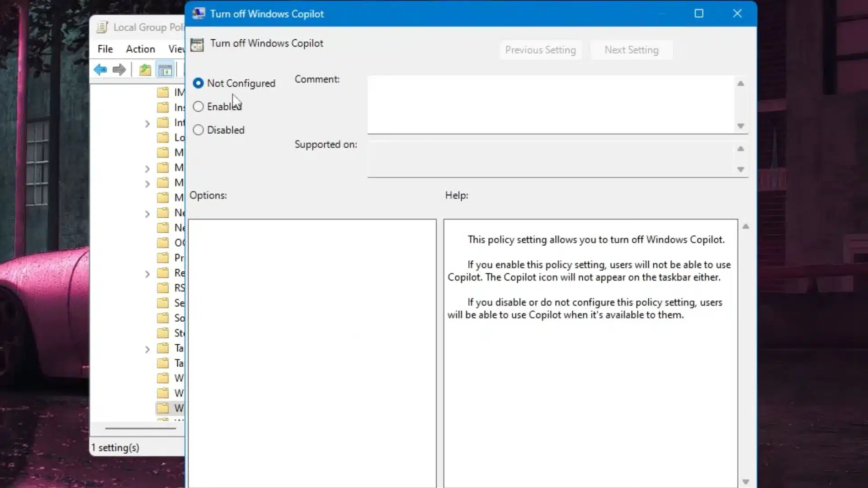Open the View menu in Group Policy Editor
Screen dimensions: 868x488
point(176,49)
